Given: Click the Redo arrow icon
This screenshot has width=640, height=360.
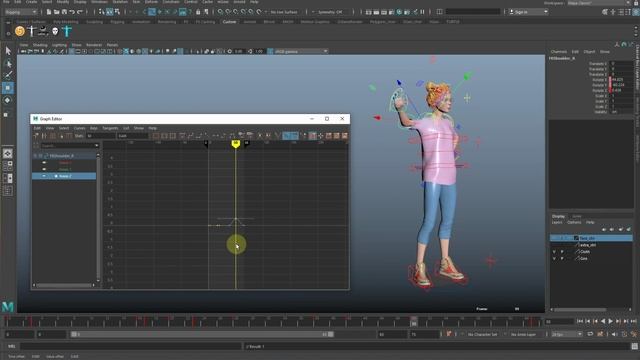Looking at the screenshot, I should coord(80,12).
